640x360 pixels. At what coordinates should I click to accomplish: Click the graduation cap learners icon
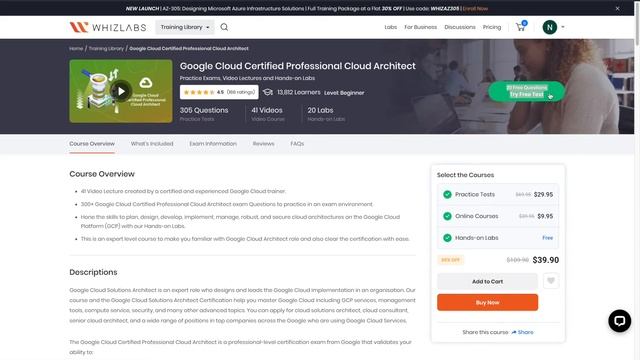pyautogui.click(x=268, y=92)
